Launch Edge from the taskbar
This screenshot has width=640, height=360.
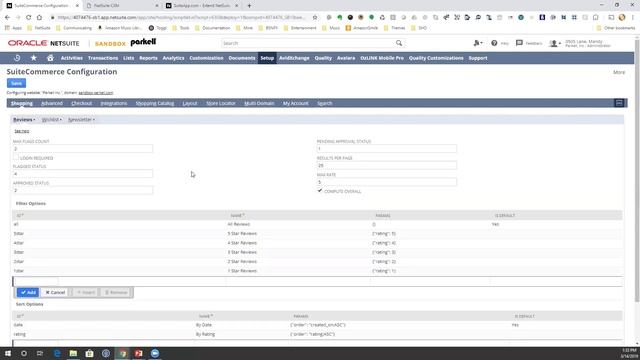click(x=57, y=353)
